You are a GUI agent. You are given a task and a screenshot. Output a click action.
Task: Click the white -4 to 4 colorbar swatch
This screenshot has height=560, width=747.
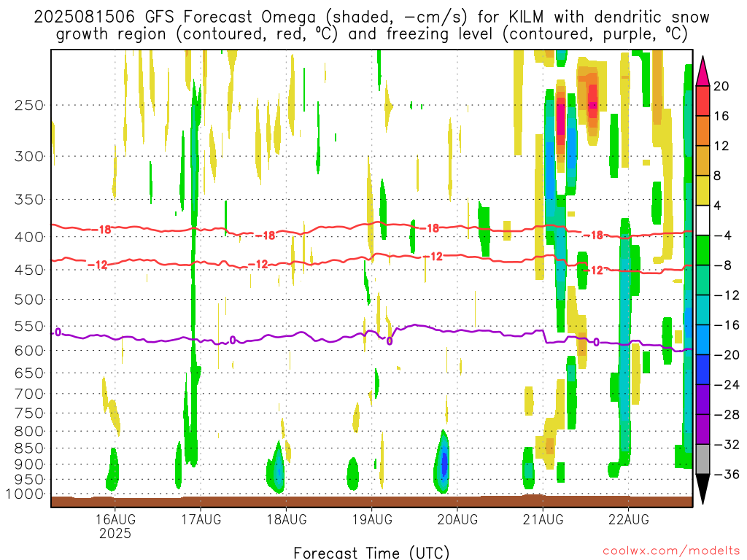point(703,220)
